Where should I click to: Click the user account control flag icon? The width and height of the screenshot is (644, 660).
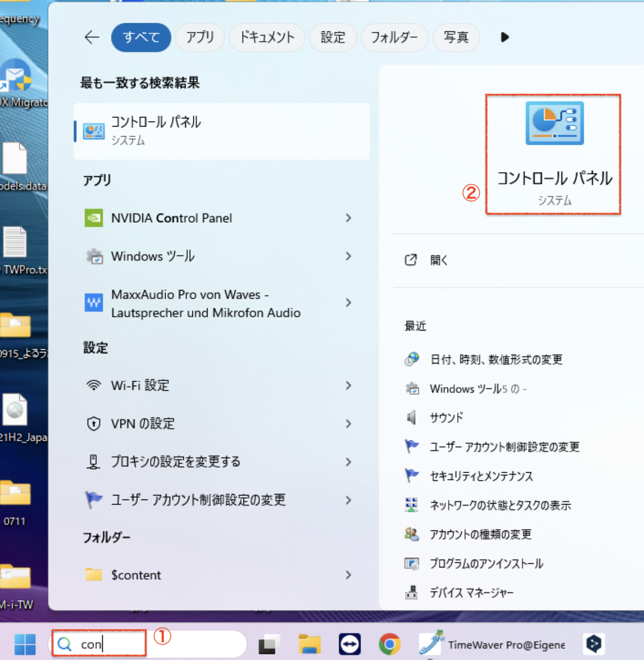point(94,500)
